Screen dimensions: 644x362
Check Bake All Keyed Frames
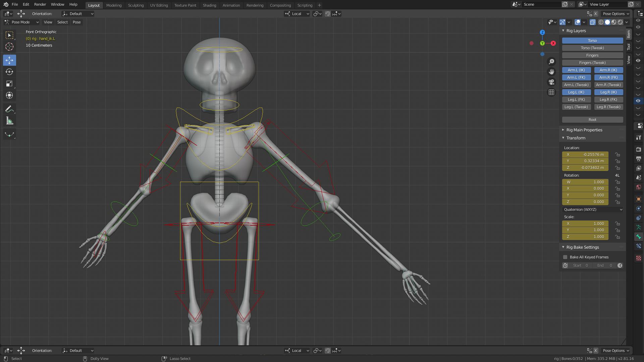tap(565, 257)
